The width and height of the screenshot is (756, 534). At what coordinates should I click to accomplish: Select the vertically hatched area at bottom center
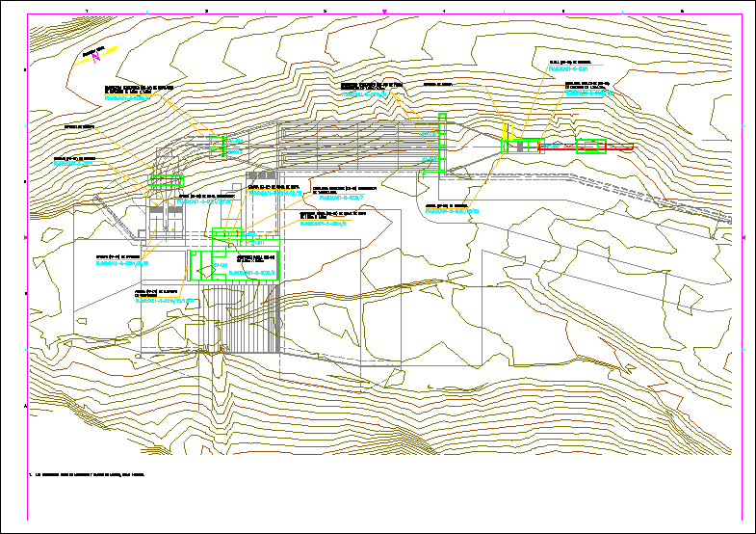tap(252, 320)
